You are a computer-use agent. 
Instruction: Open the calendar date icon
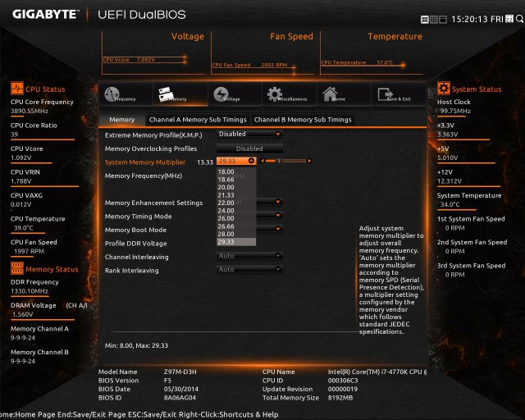509,18
